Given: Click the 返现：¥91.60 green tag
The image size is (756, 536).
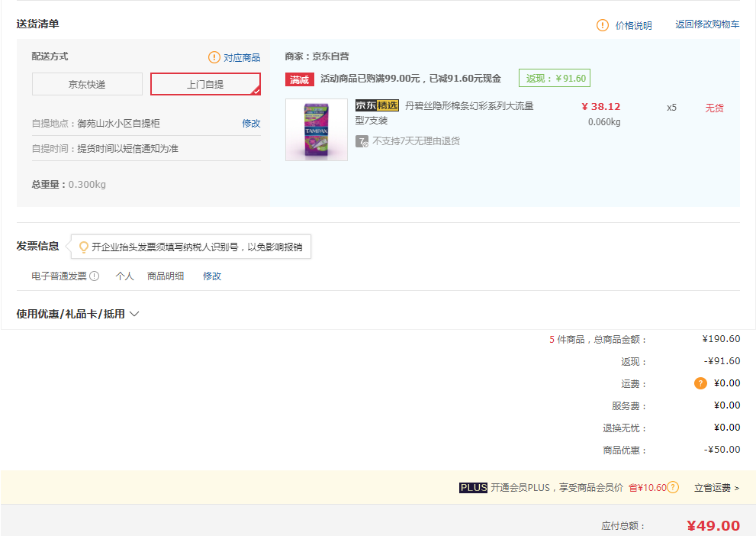Looking at the screenshot, I should (x=555, y=78).
